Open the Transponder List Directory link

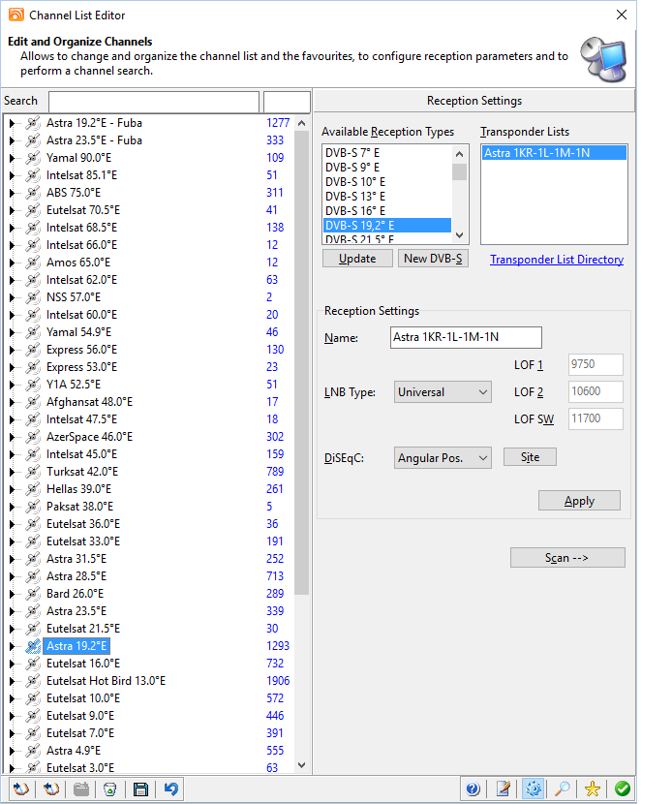click(556, 260)
